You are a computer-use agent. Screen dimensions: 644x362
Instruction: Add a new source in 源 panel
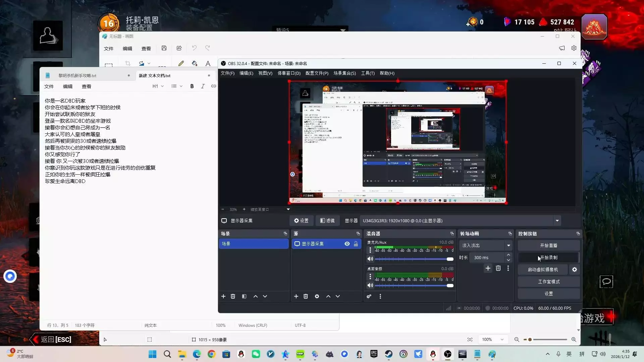click(296, 296)
